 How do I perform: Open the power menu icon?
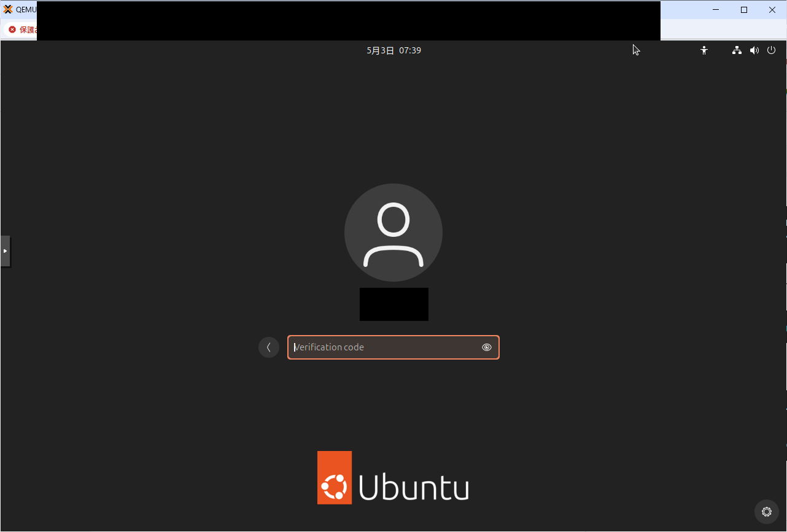point(772,50)
